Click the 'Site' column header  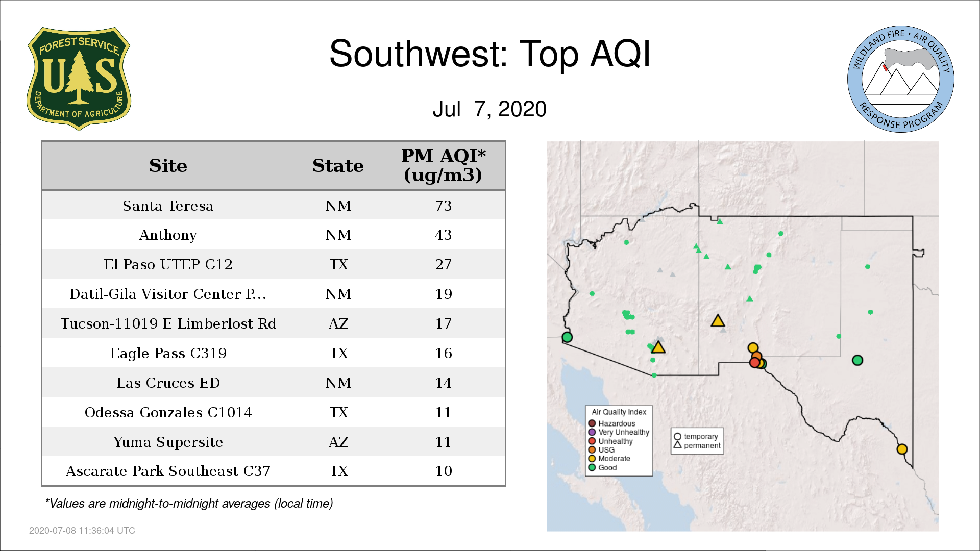pos(168,166)
